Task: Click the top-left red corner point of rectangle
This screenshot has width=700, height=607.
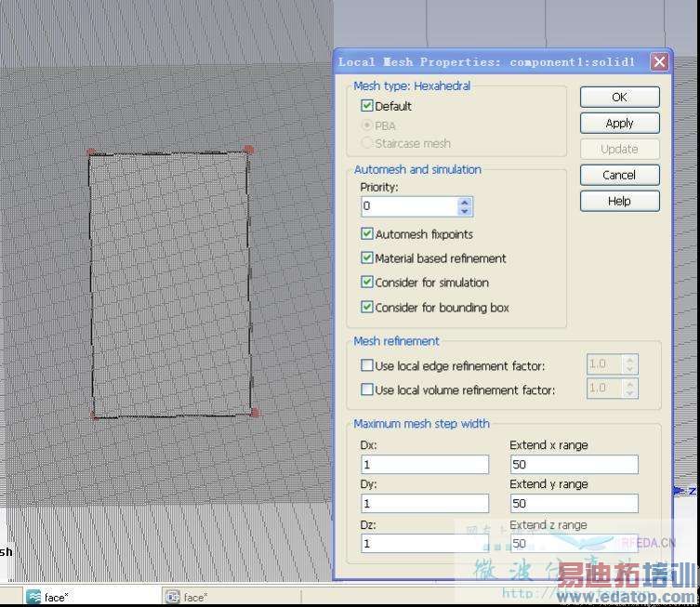Action: point(91,152)
